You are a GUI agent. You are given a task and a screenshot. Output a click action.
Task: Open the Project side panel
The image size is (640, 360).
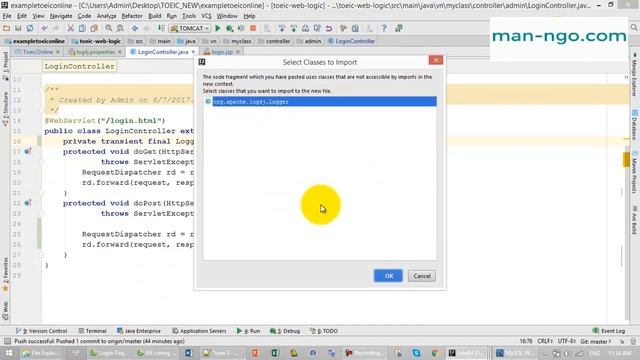pos(5,65)
